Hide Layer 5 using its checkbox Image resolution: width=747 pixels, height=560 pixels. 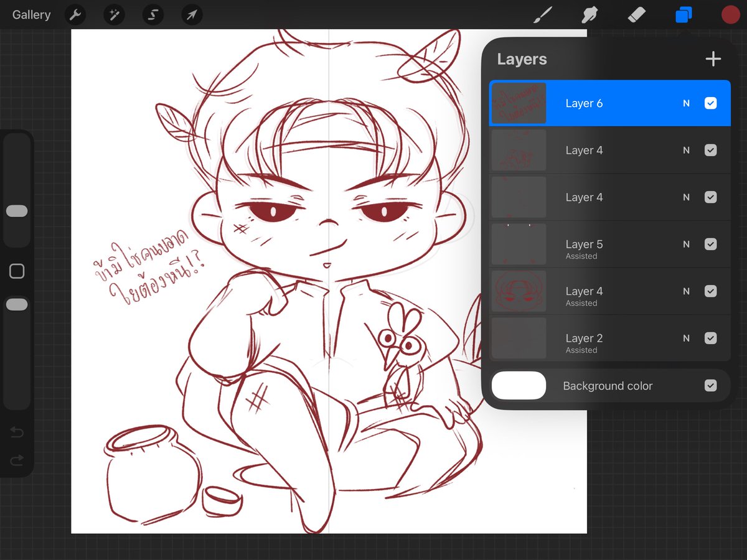coord(710,245)
